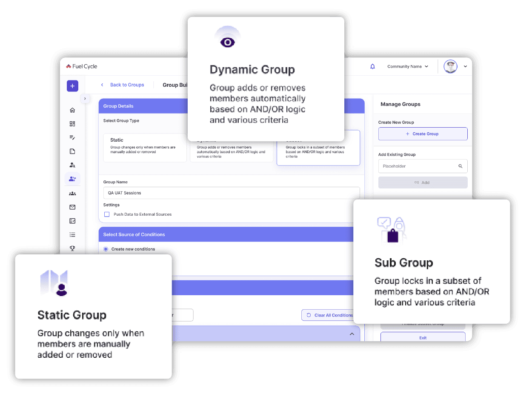Select the Create new conditions radio button

click(106, 249)
